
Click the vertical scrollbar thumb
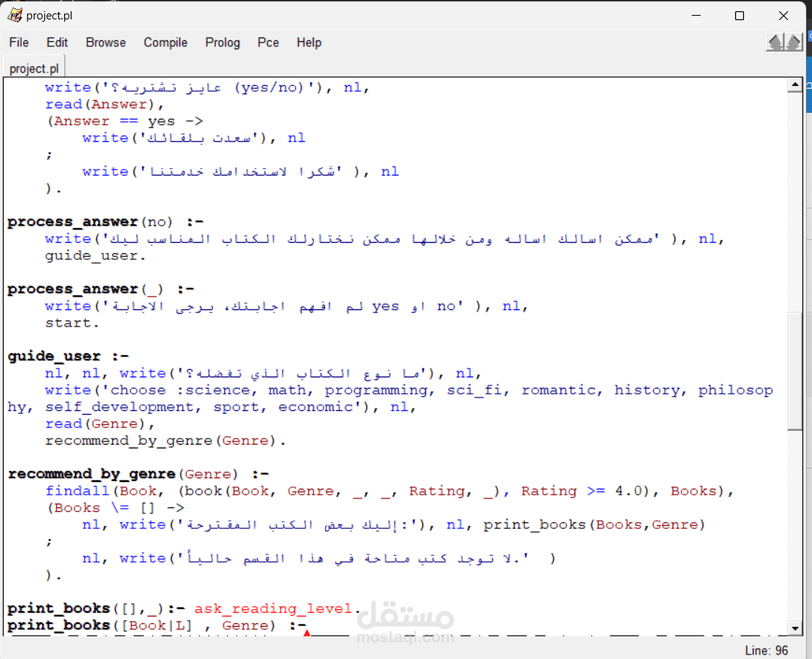click(795, 371)
